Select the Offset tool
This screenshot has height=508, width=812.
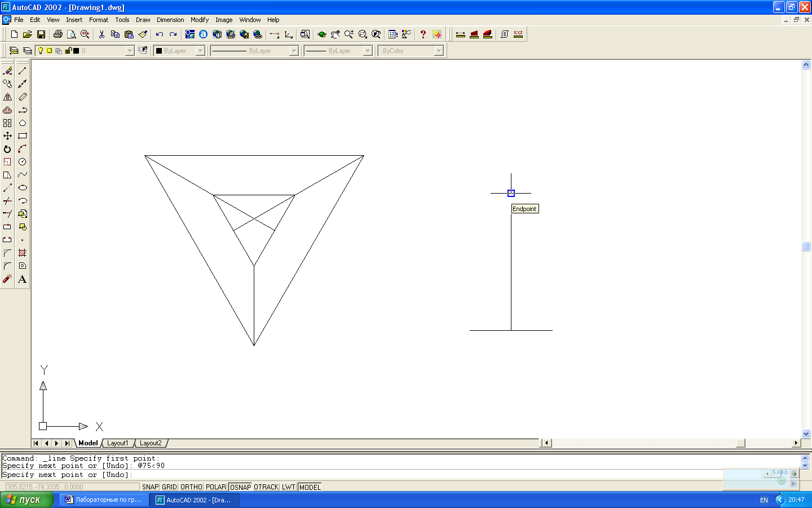(x=7, y=110)
